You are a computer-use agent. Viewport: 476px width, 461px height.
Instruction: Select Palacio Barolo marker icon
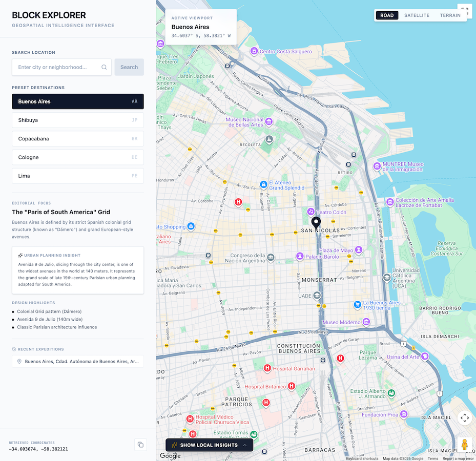300,256
